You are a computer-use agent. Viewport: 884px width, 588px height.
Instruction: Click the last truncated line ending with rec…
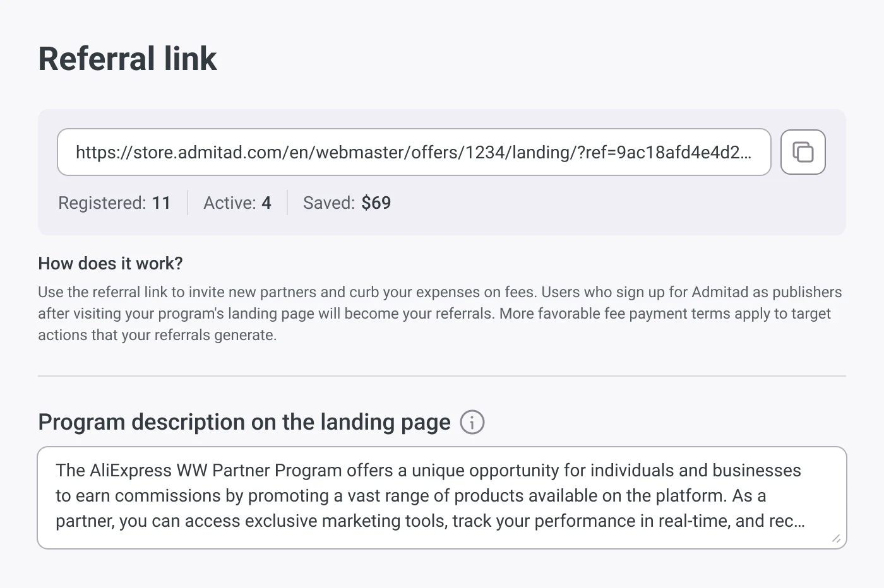click(430, 521)
